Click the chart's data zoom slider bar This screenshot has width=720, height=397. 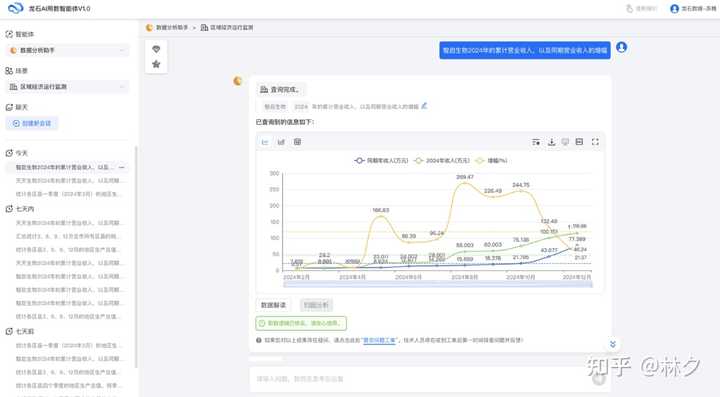pos(438,285)
